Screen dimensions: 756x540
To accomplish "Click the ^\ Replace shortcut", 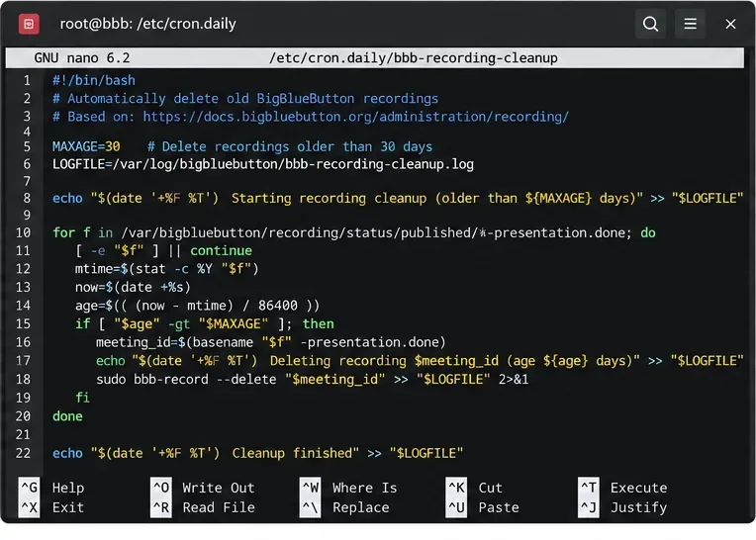I will pos(344,507).
